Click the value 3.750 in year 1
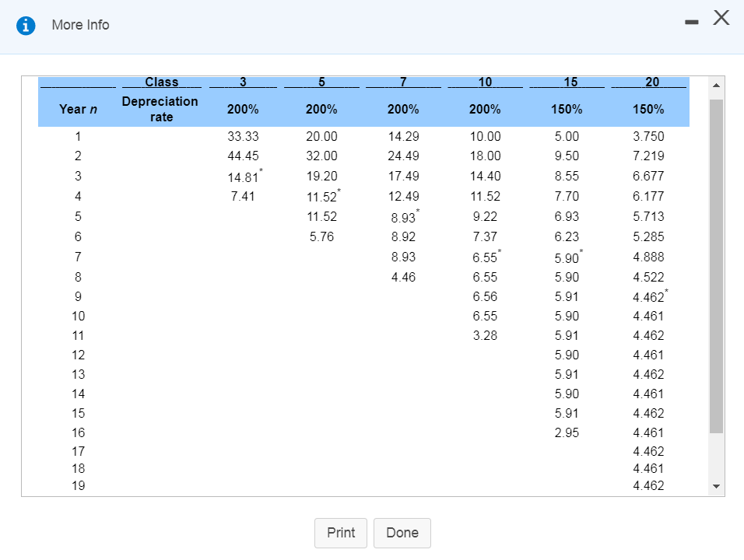744x560 pixels. pyautogui.click(x=648, y=137)
